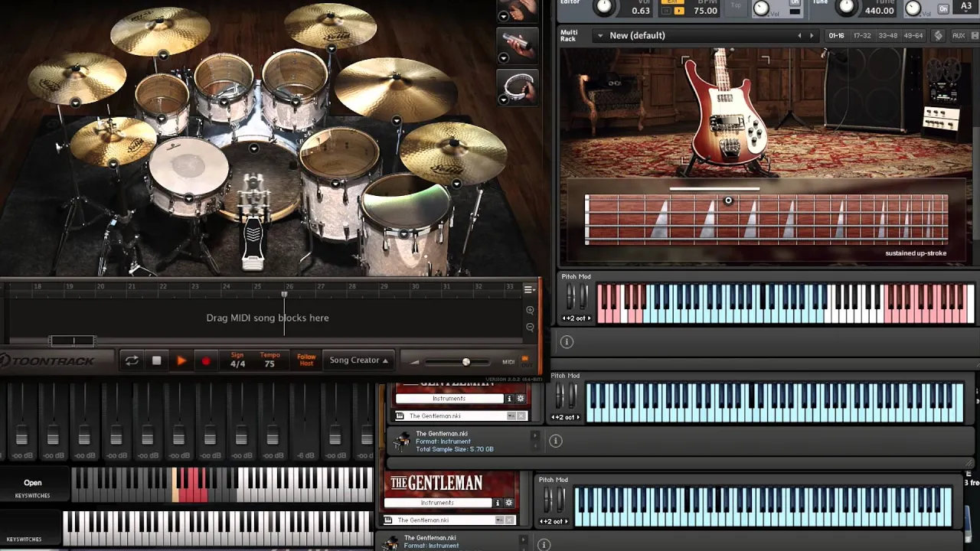
Task: Click the bass fretboard position marker
Action: pyautogui.click(x=728, y=201)
